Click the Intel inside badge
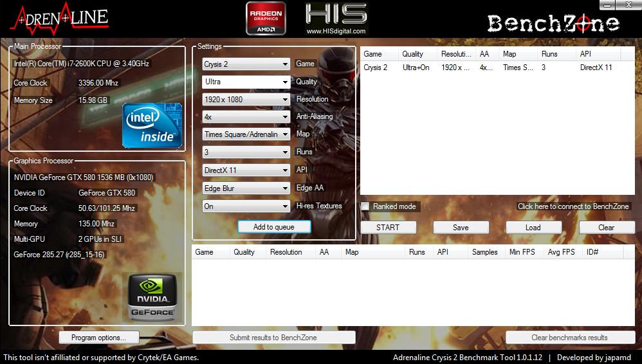642x364 pixels. [152, 125]
